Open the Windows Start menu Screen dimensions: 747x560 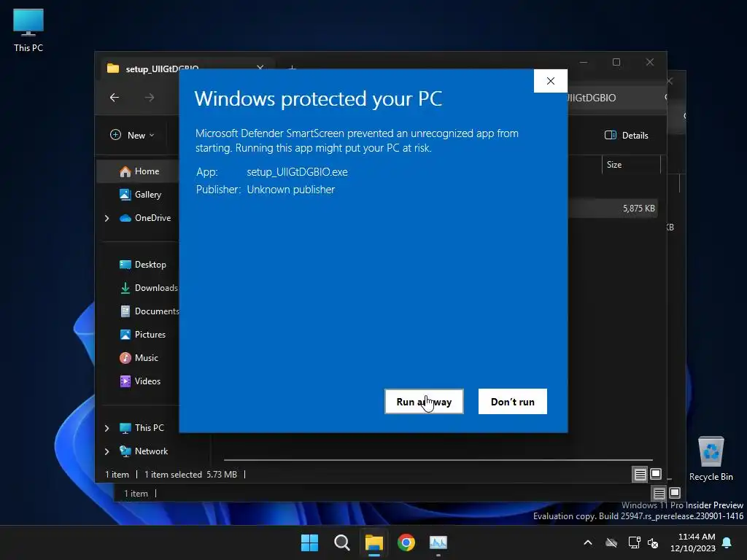pyautogui.click(x=309, y=542)
